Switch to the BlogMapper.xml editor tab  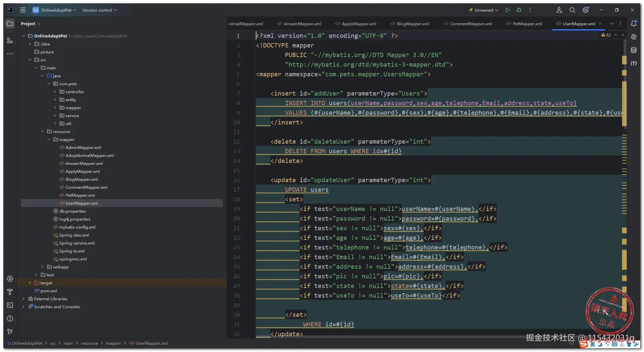(413, 24)
